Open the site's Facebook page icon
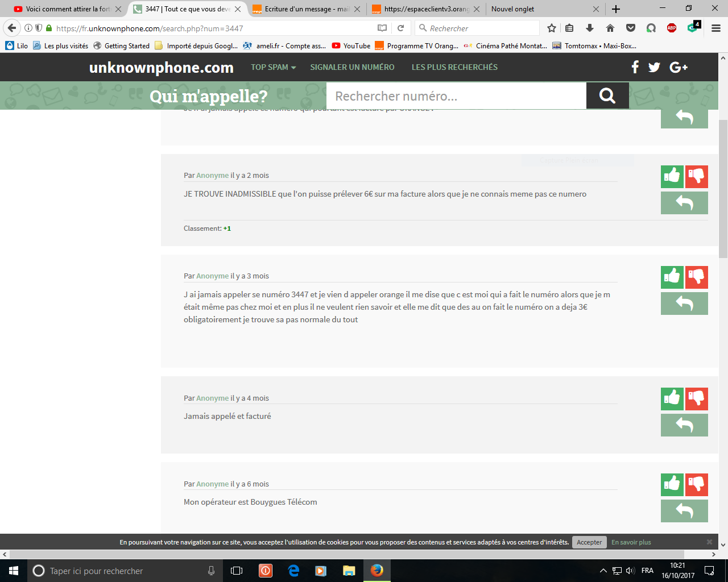The width and height of the screenshot is (728, 582). tap(635, 67)
